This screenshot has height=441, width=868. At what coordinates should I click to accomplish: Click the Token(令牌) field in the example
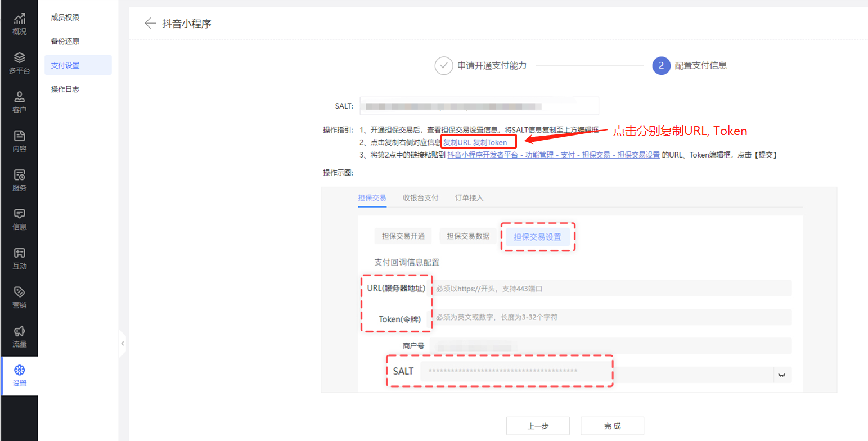(x=611, y=317)
